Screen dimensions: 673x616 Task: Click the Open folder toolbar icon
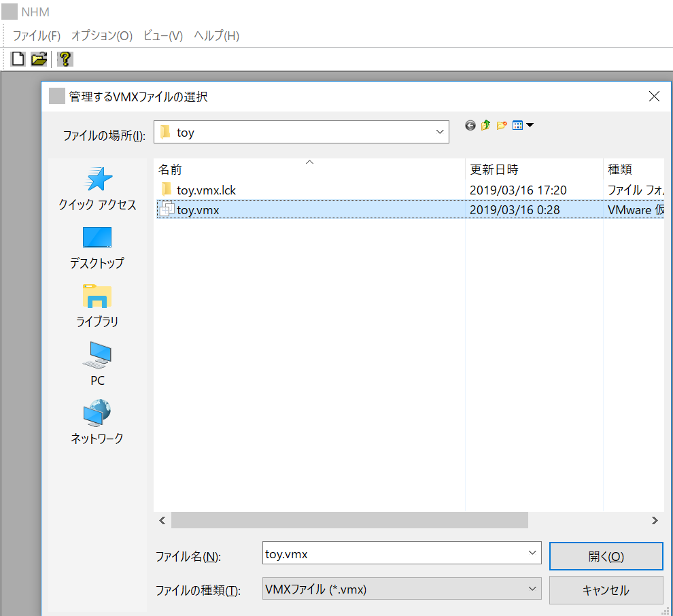coord(39,58)
